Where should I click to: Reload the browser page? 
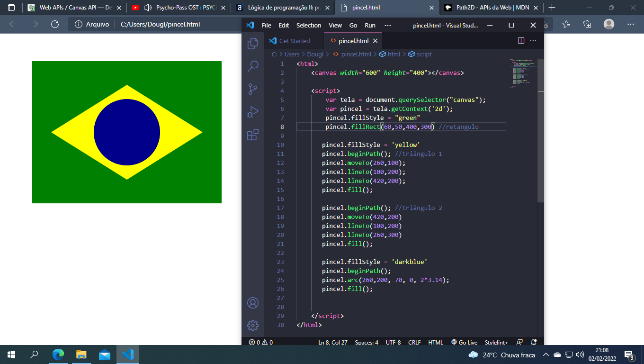point(54,24)
